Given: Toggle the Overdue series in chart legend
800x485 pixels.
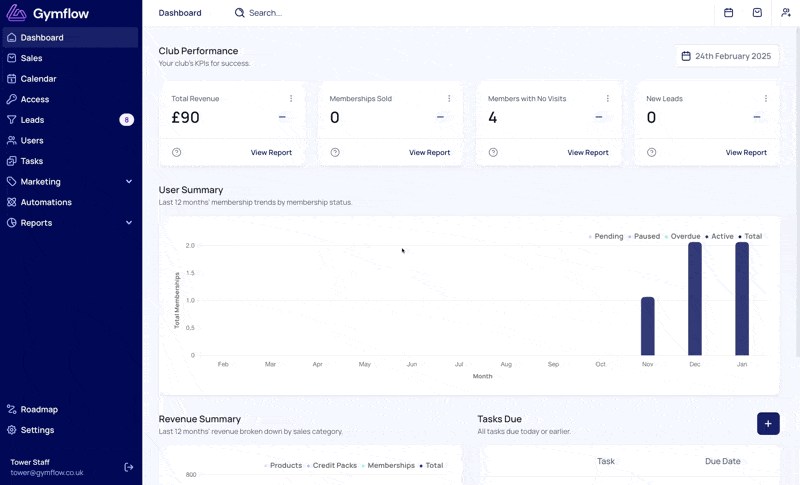Looking at the screenshot, I should (x=683, y=237).
